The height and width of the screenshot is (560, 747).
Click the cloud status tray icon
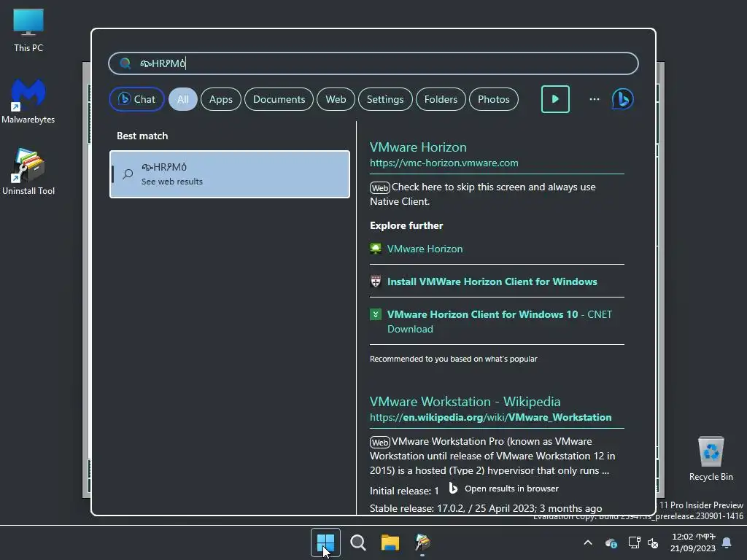point(611,542)
